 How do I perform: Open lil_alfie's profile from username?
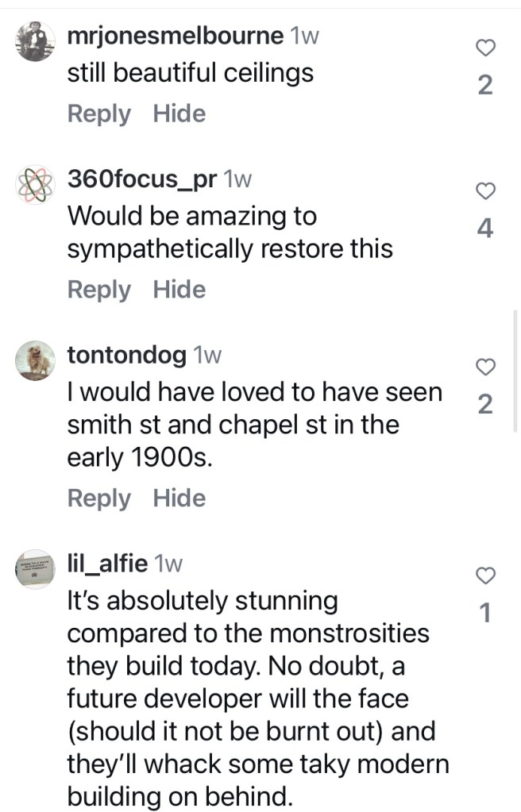107,564
